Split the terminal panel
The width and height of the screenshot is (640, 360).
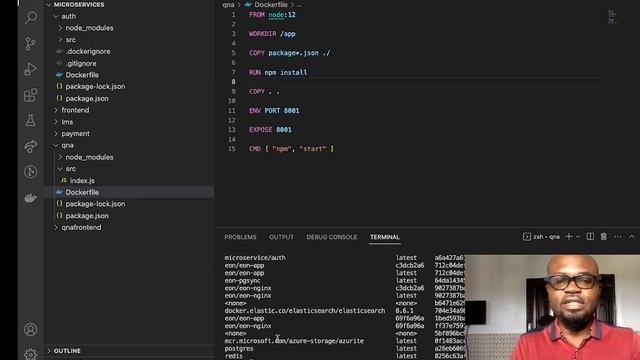590,237
